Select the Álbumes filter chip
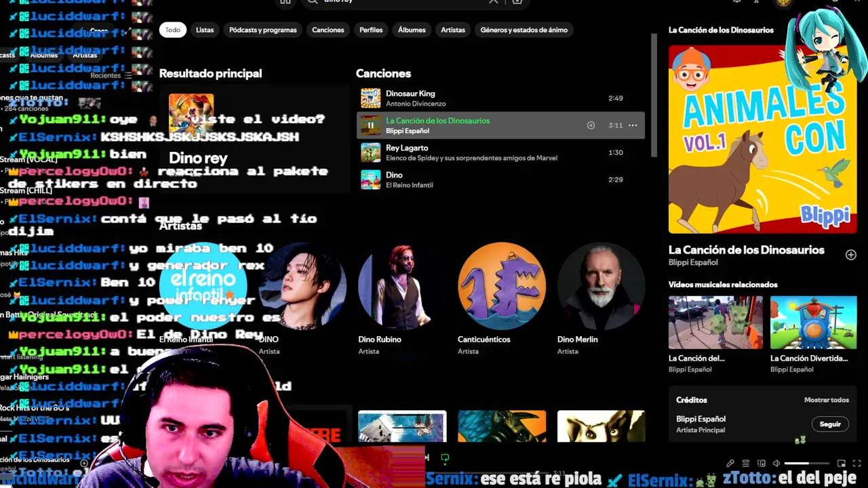The image size is (868, 488). [x=412, y=30]
